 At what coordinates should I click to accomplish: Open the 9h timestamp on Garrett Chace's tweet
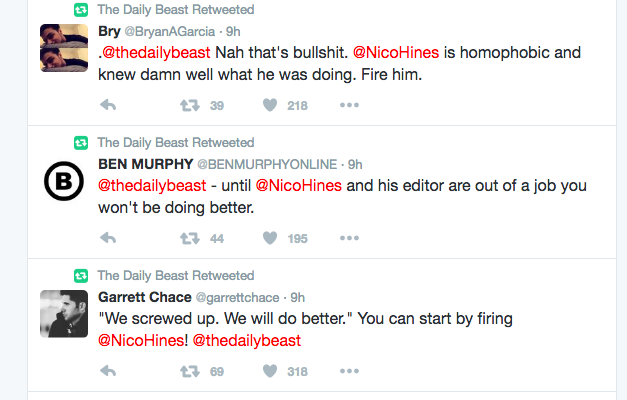(297, 298)
